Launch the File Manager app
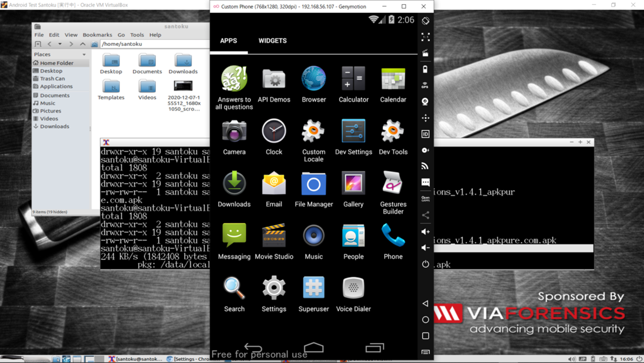 [313, 189]
